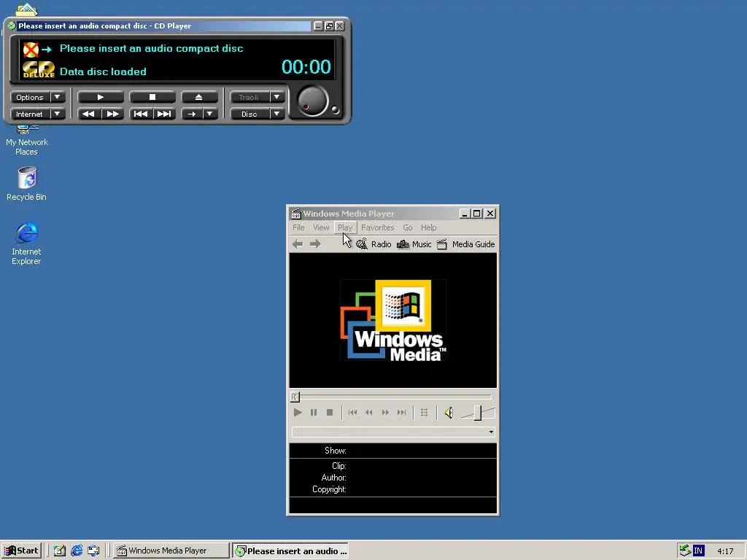The height and width of the screenshot is (560, 747).
Task: Click Fast Forward in Media Player controls
Action: click(385, 413)
